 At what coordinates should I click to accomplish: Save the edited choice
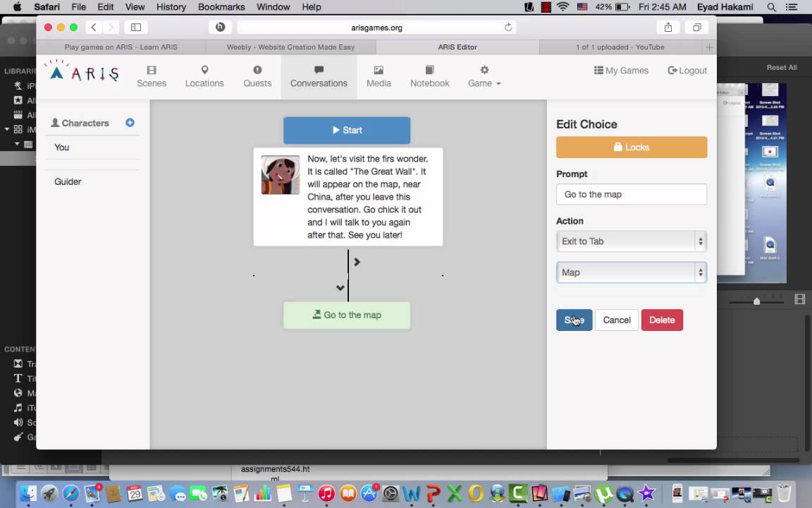pos(574,320)
